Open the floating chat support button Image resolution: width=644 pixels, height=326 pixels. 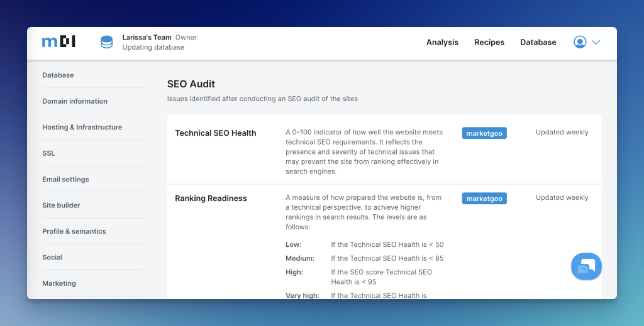[586, 266]
